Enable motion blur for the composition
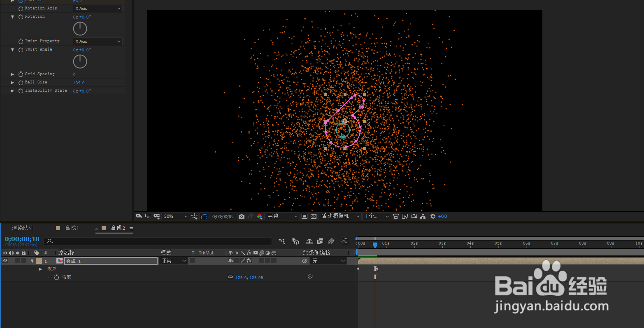 click(x=331, y=241)
